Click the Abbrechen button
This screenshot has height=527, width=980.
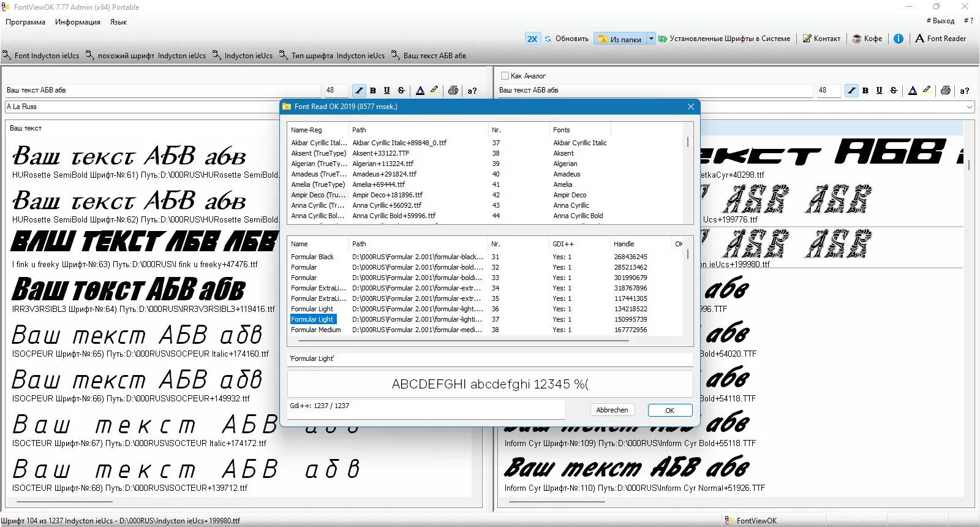(x=612, y=411)
